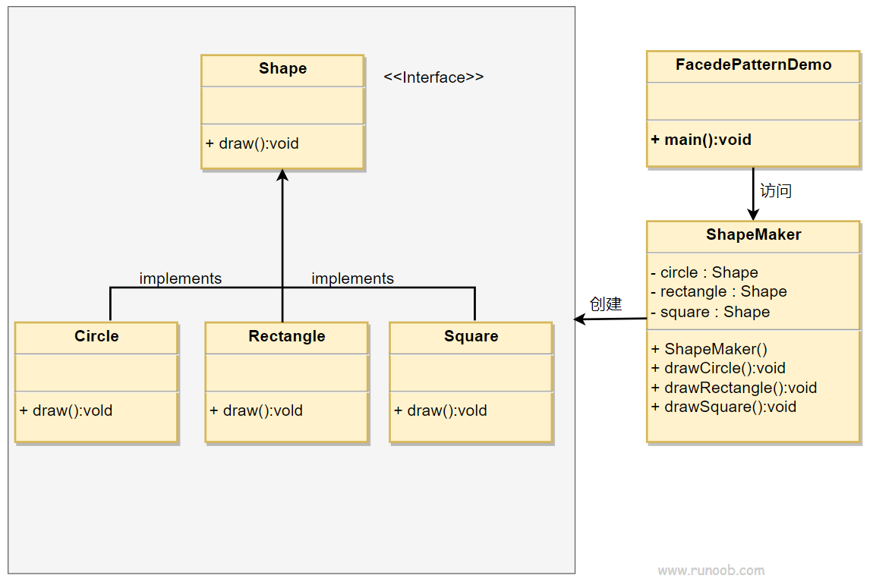Click the '- circle : Shape' field
This screenshot has width=873, height=588.
pos(704,272)
